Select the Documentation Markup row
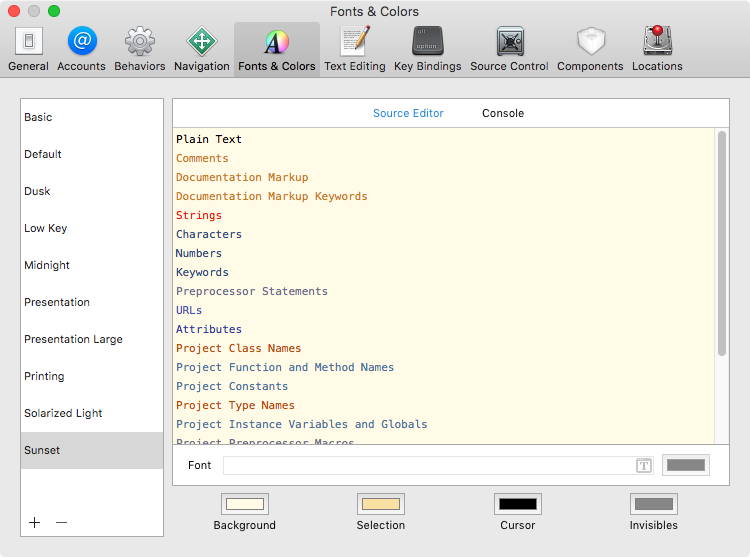 443,177
